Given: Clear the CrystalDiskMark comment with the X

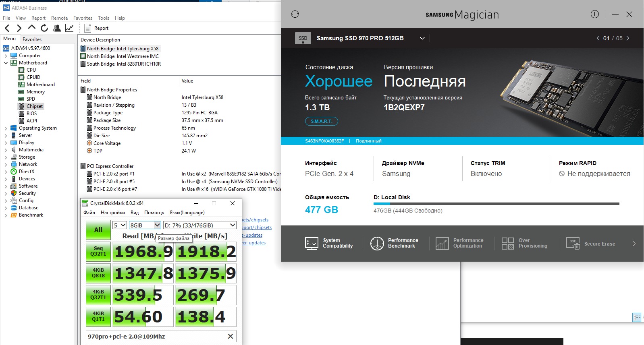Looking at the screenshot, I should coord(231,336).
